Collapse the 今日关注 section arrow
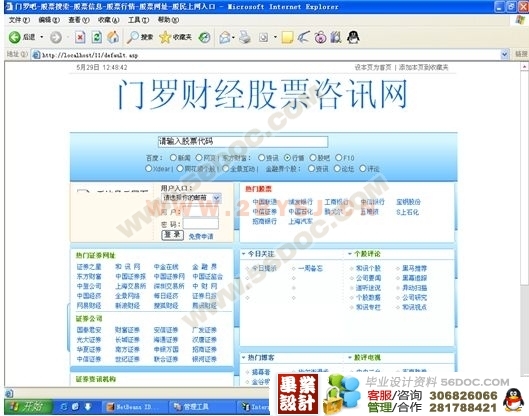529x416 pixels. pyautogui.click(x=244, y=254)
